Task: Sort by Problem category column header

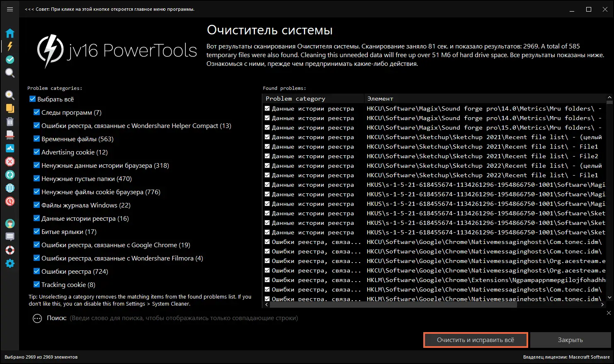Action: tap(313, 99)
